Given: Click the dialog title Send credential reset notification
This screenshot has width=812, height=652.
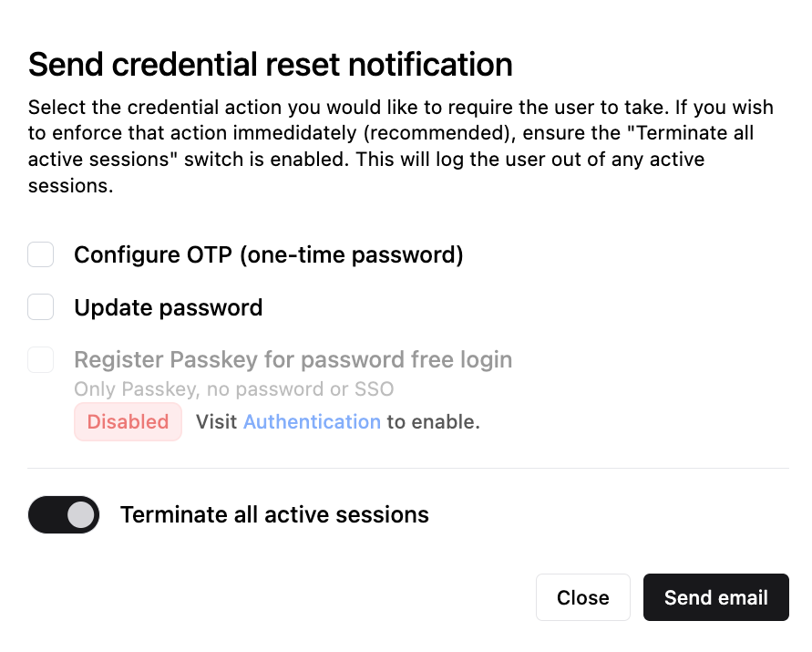Looking at the screenshot, I should (271, 64).
